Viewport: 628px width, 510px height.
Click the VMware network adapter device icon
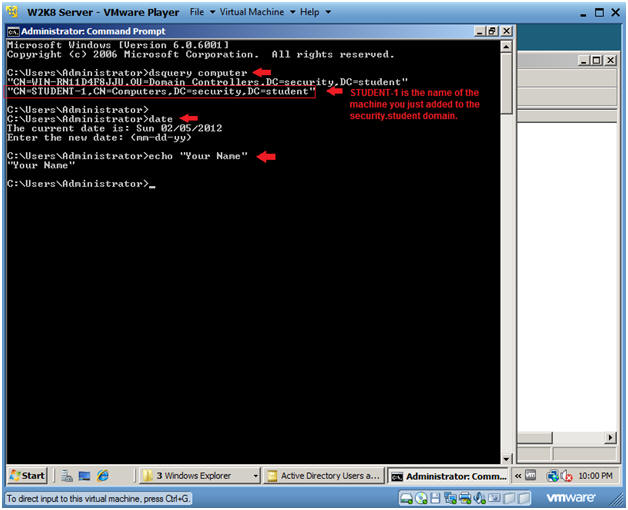[450, 498]
